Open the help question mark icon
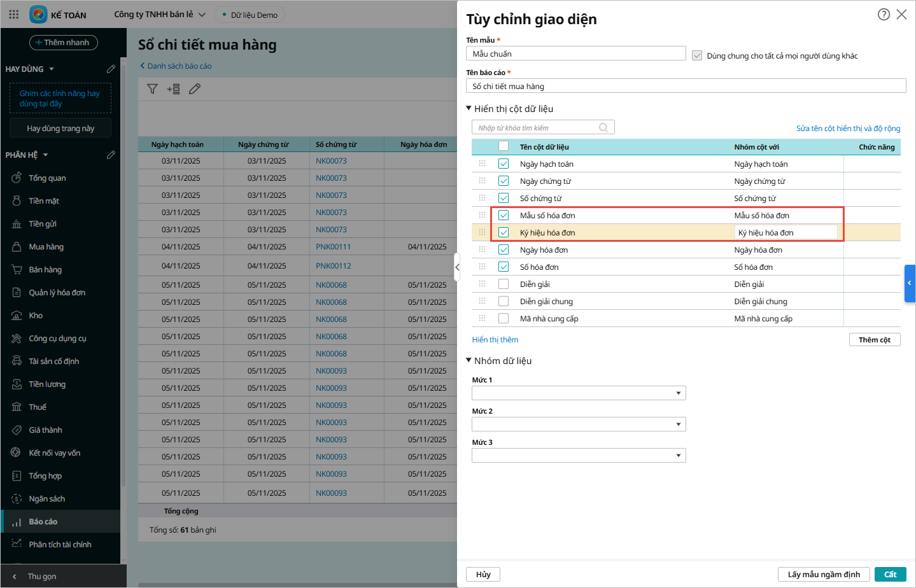This screenshot has width=916, height=588. pos(884,15)
